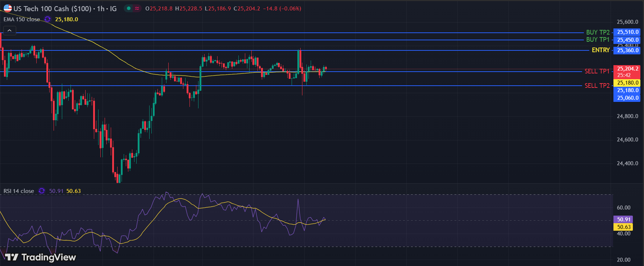Select the EMA 150 close indicator label

point(22,19)
